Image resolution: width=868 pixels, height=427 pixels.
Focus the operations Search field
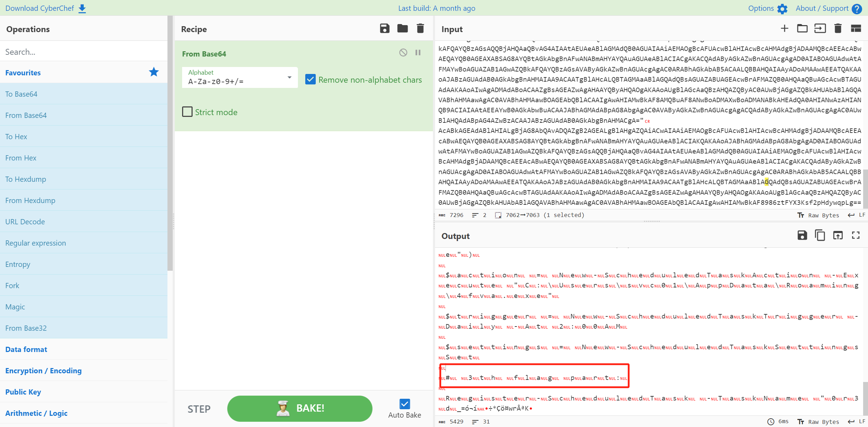[84, 52]
